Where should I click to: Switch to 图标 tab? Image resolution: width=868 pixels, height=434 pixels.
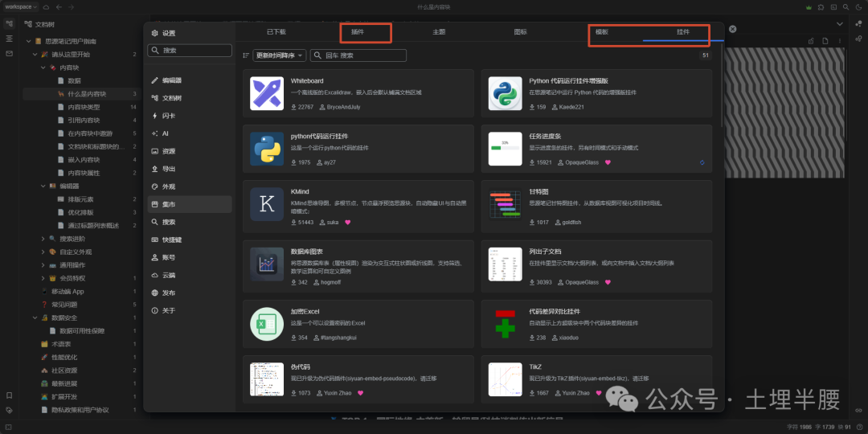(x=520, y=32)
